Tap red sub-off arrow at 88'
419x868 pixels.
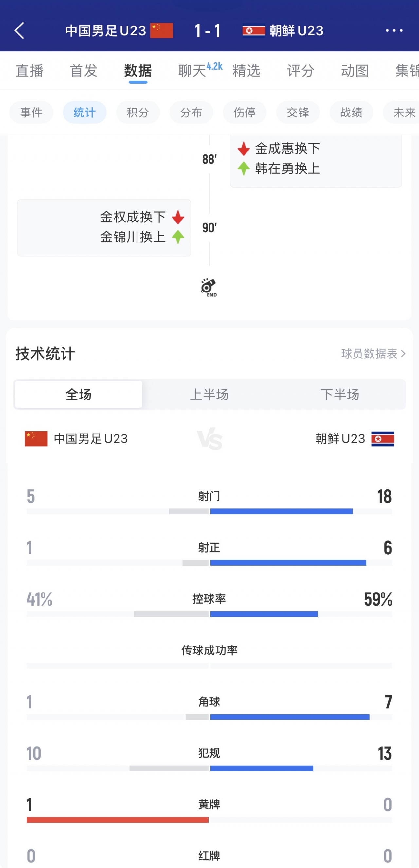[243, 149]
